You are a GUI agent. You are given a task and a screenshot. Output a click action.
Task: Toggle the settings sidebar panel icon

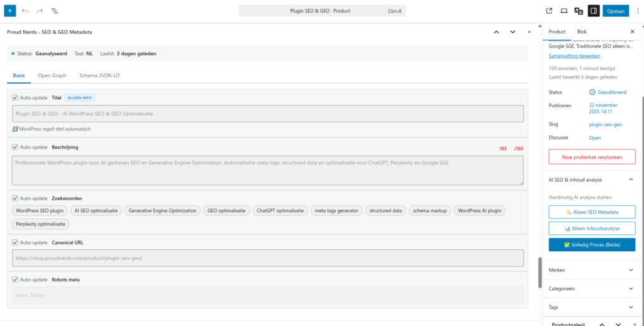[x=593, y=11]
